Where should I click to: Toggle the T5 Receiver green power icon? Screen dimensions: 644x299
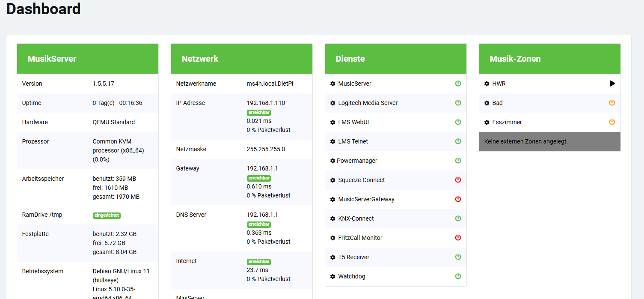pyautogui.click(x=458, y=257)
